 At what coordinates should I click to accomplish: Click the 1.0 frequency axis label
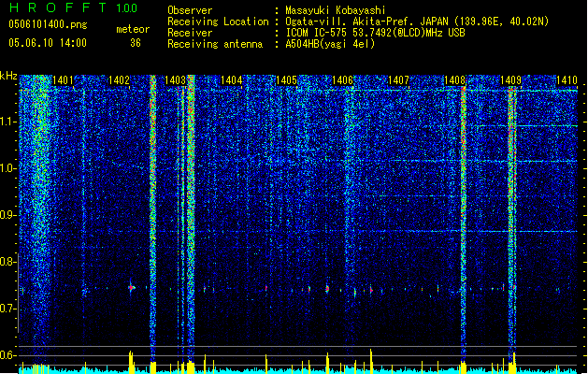click(7, 168)
